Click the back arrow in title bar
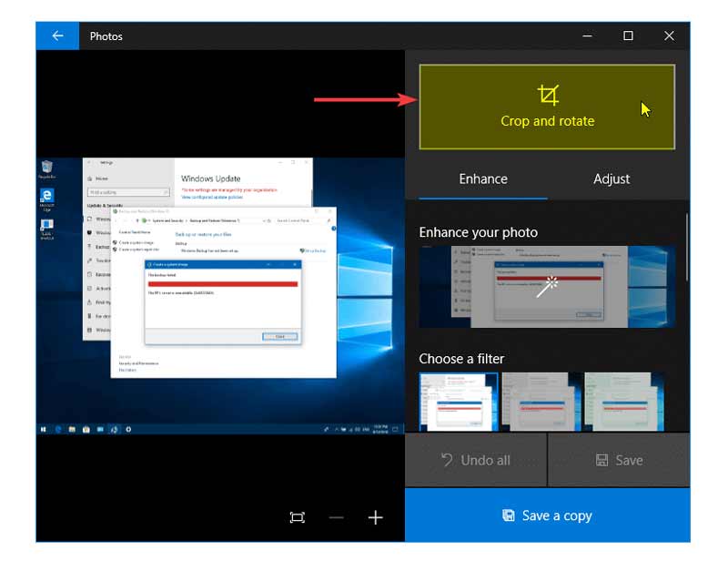The height and width of the screenshot is (571, 728). (57, 36)
